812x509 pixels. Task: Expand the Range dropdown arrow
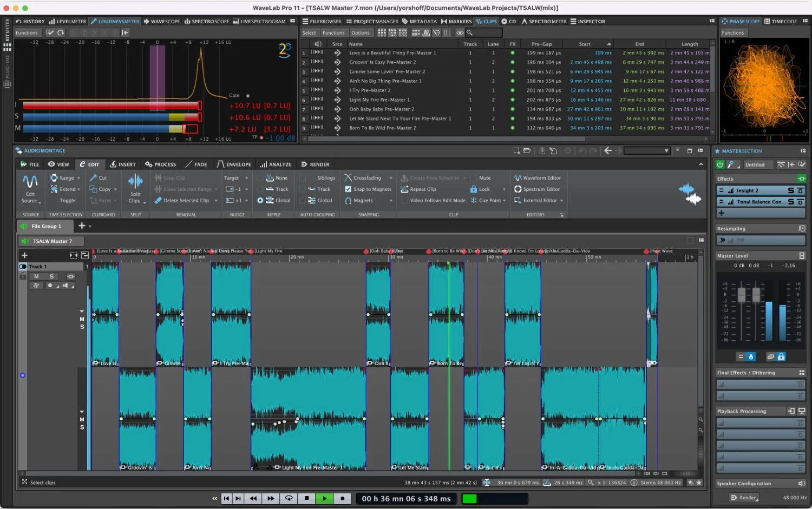78,178
